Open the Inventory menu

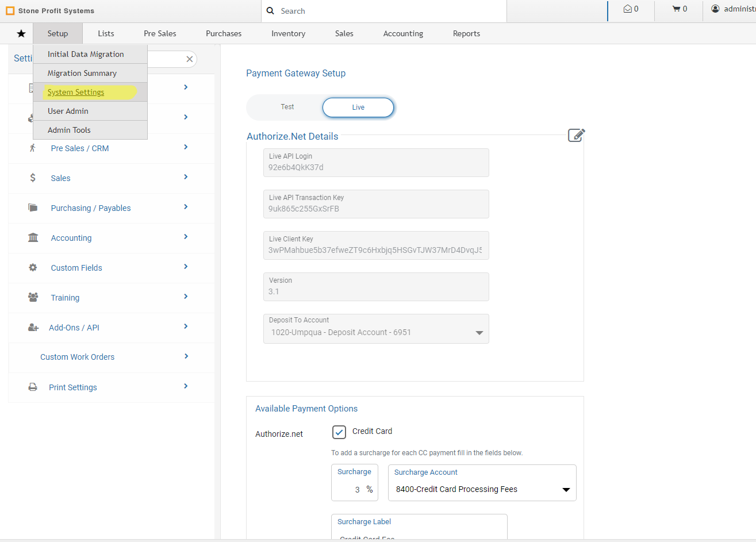pos(288,33)
